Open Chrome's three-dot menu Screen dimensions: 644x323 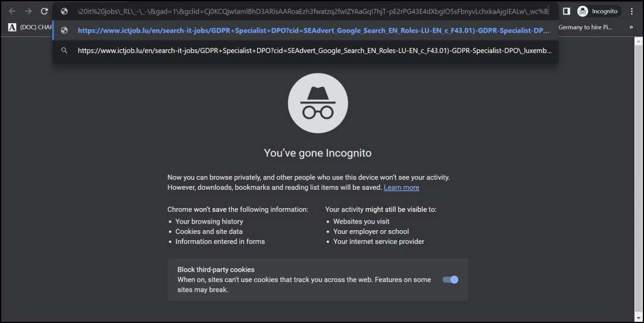632,11
